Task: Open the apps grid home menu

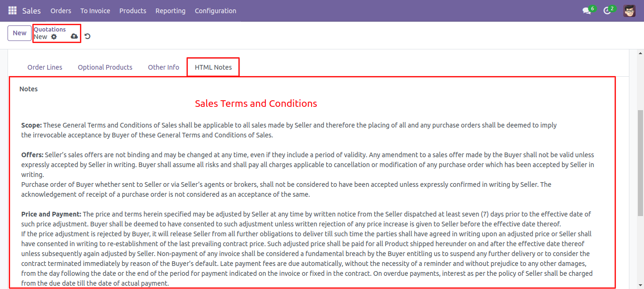Action: pos(12,10)
